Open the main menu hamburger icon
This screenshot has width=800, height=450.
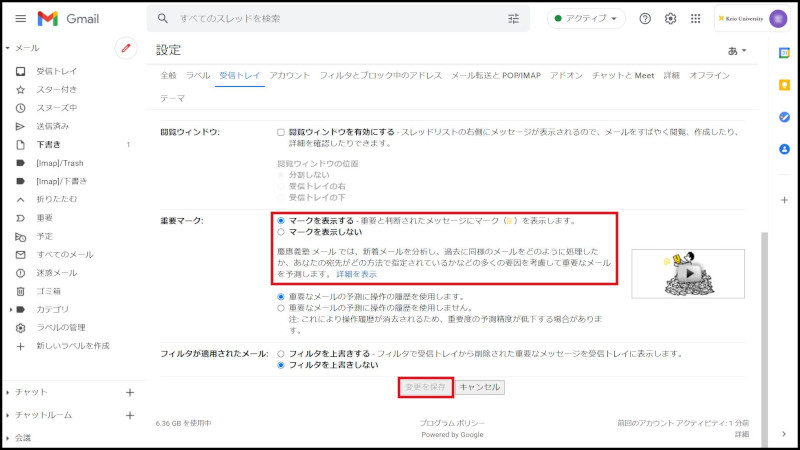click(x=20, y=19)
